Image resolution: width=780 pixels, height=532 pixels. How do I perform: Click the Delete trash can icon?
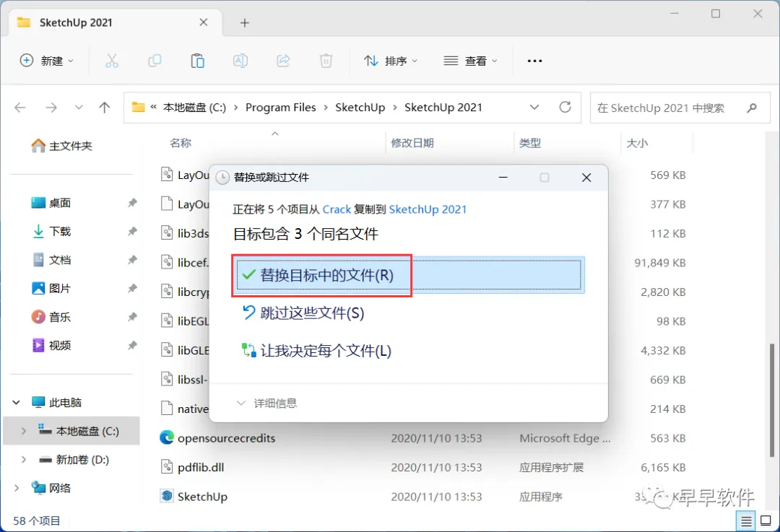(x=326, y=61)
